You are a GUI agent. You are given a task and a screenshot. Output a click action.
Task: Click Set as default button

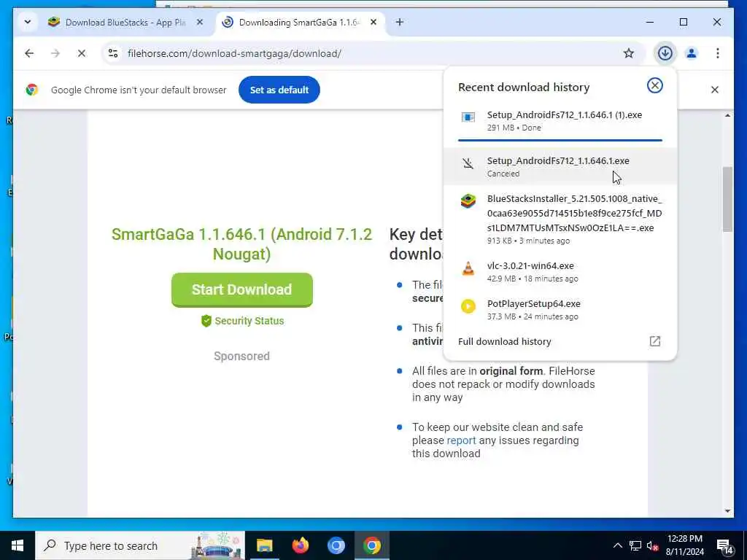[279, 90]
